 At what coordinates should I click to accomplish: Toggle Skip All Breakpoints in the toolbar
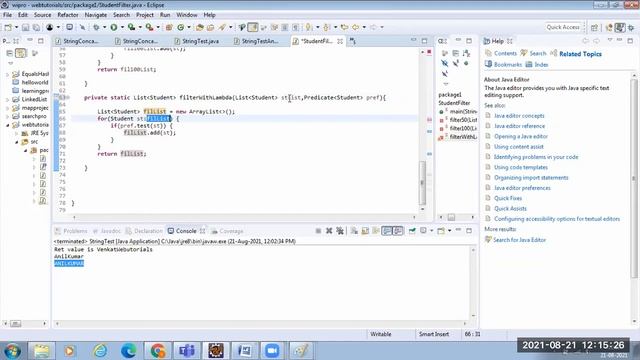[x=82, y=27]
